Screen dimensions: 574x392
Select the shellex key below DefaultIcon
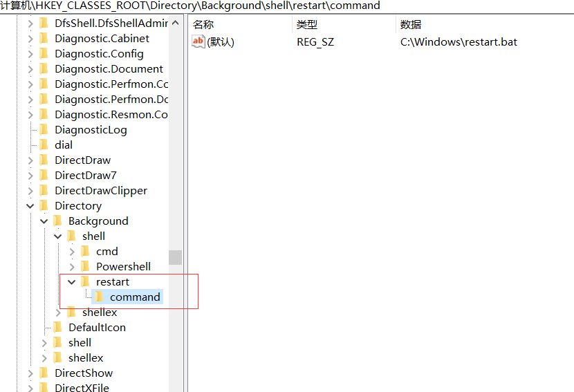click(86, 358)
